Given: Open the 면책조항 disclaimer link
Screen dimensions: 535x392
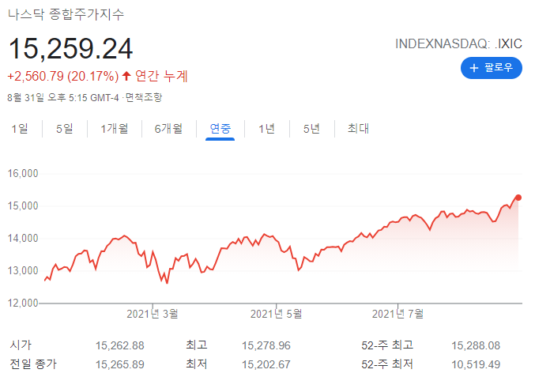Looking at the screenshot, I should click(x=144, y=97).
